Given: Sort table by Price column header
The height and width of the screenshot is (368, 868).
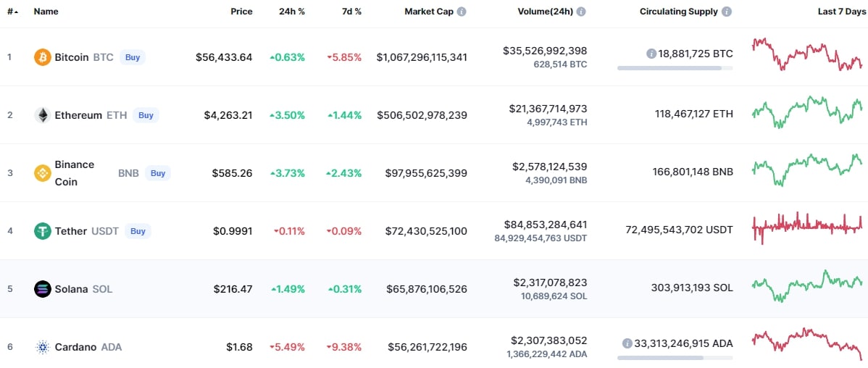Looking at the screenshot, I should coord(241,11).
